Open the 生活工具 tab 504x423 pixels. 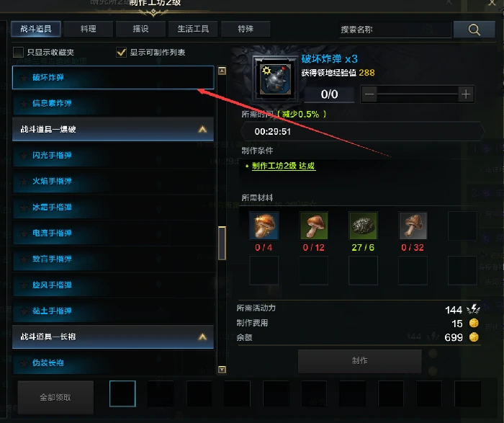point(193,29)
